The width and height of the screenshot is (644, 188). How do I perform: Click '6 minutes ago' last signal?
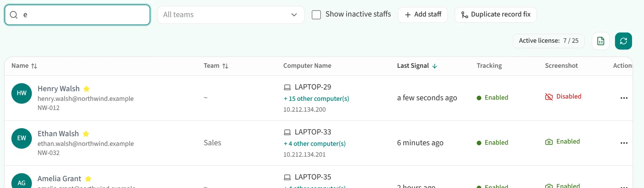[x=420, y=143]
